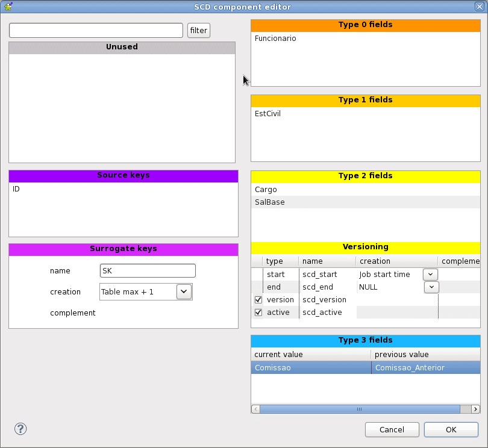
Task: Select the SalBase field row
Action: (270, 202)
